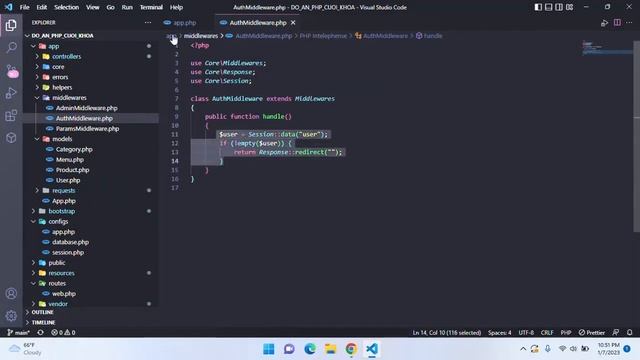
Task: Open the Windows Start menu
Action: pyautogui.click(x=269, y=349)
